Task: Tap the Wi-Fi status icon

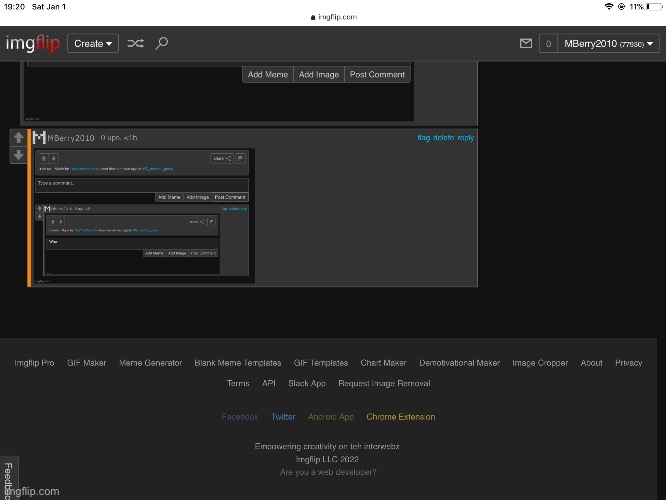Action: [x=609, y=6]
